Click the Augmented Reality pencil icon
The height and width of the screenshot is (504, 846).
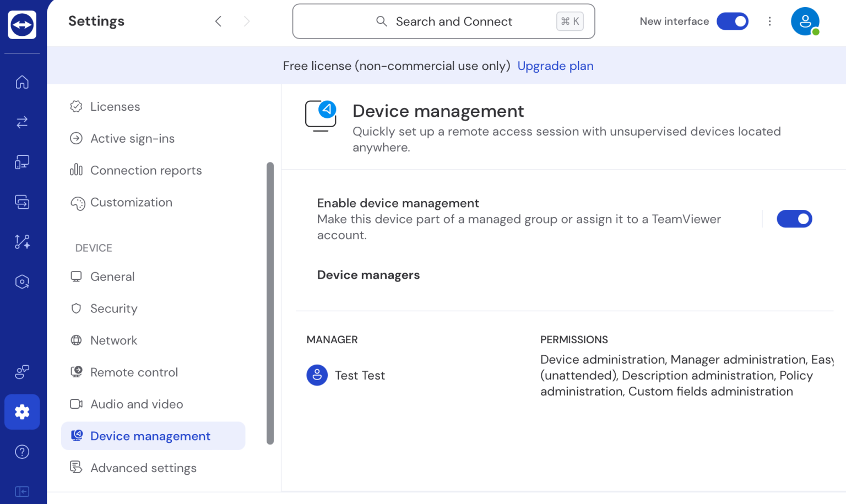click(x=21, y=242)
